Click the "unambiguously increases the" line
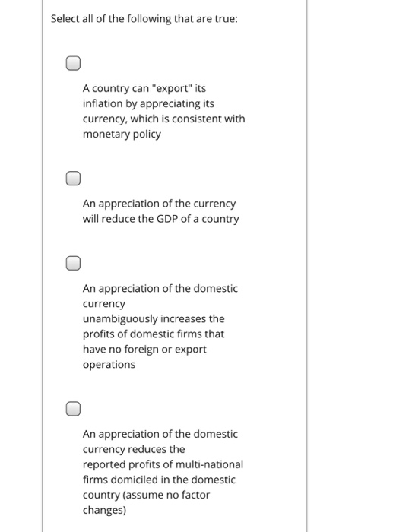This screenshot has height=532, width=393. pyautogui.click(x=154, y=319)
